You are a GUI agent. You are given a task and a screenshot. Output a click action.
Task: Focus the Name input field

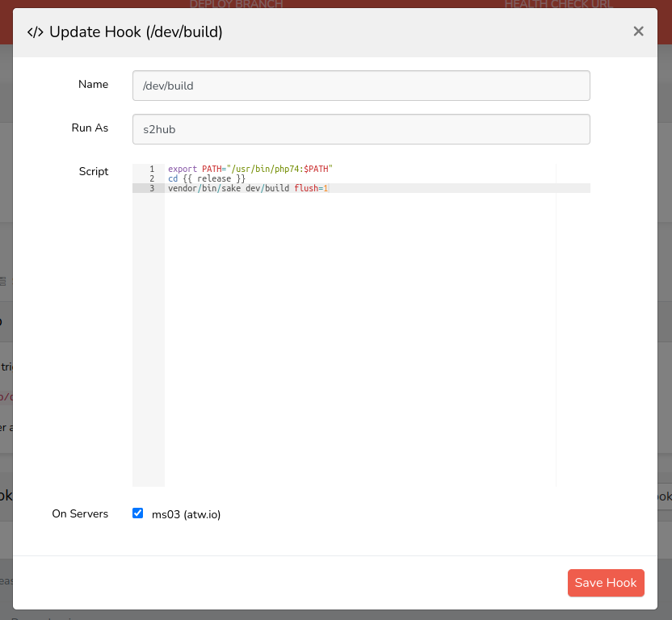[361, 86]
